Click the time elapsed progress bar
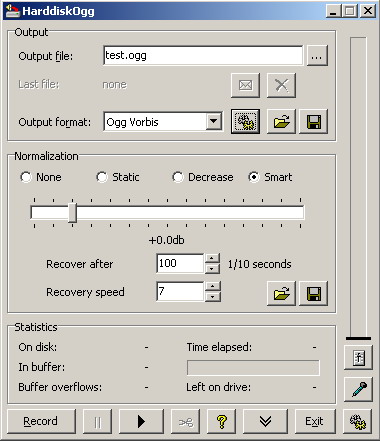Screen dimensions: 380x441 [253, 368]
